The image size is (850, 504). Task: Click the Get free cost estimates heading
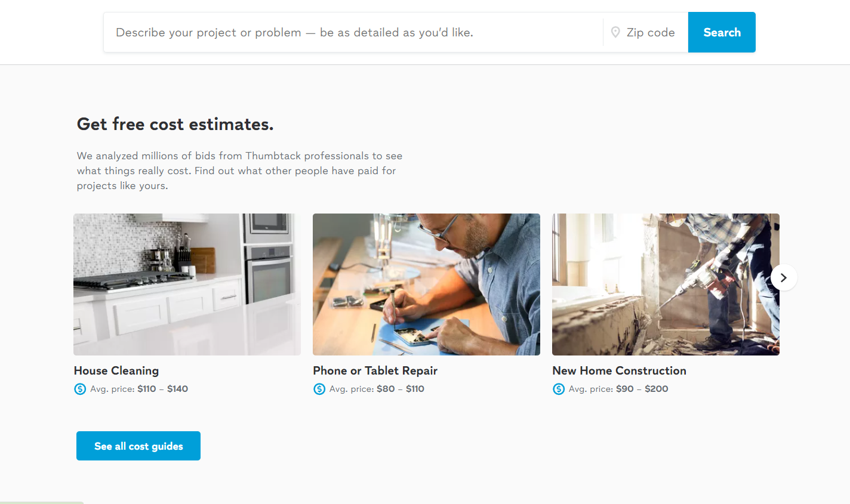pos(175,124)
